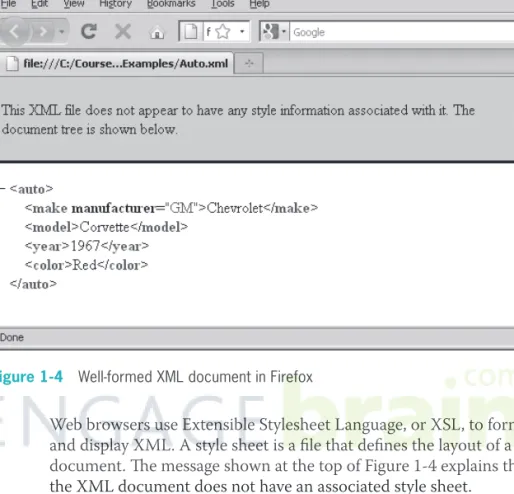Go back to the previous page
514x494 pixels.
pyautogui.click(x=14, y=32)
